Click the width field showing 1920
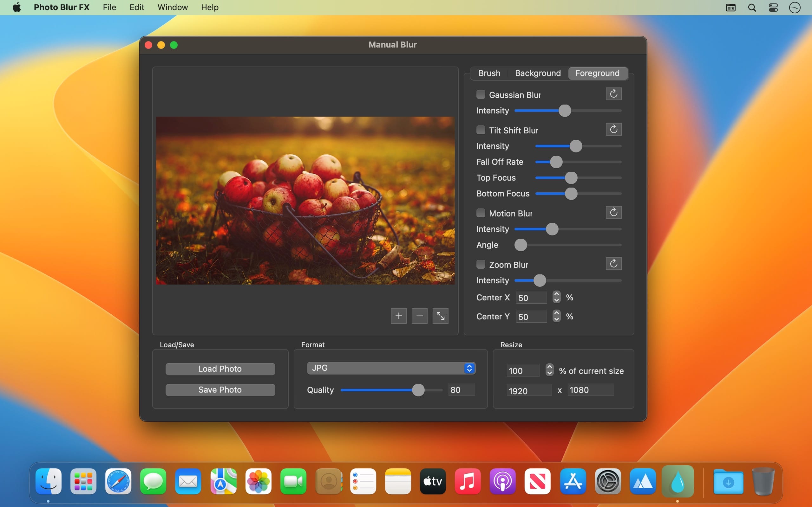812x507 pixels. pos(528,390)
